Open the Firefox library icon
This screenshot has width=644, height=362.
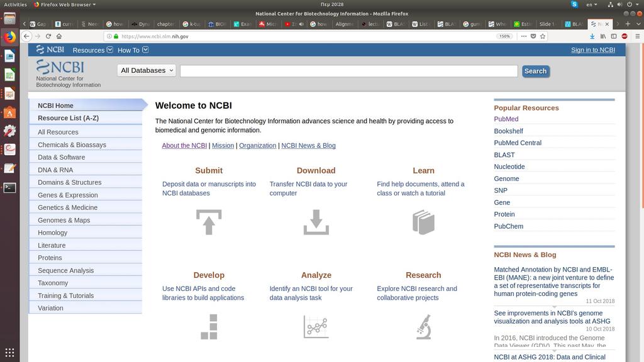(603, 36)
